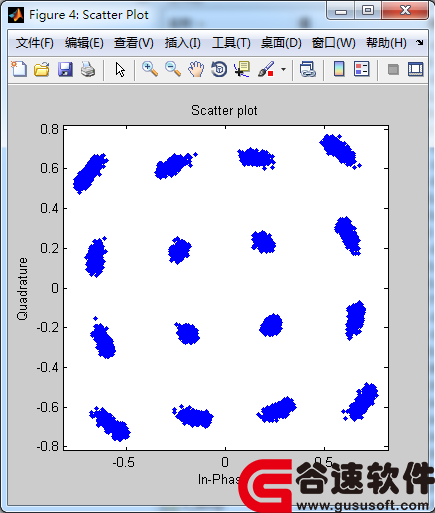Click the MATLAB logo in the title bar

point(16,15)
